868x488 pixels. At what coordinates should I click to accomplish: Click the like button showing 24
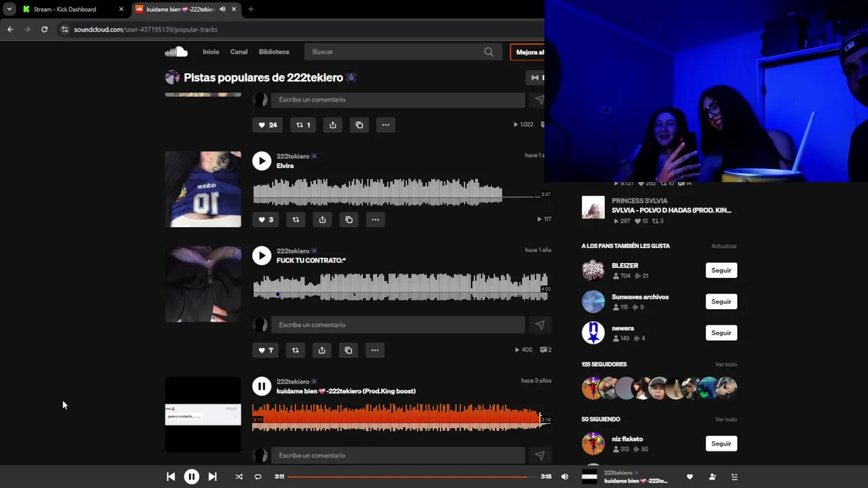[x=268, y=125]
